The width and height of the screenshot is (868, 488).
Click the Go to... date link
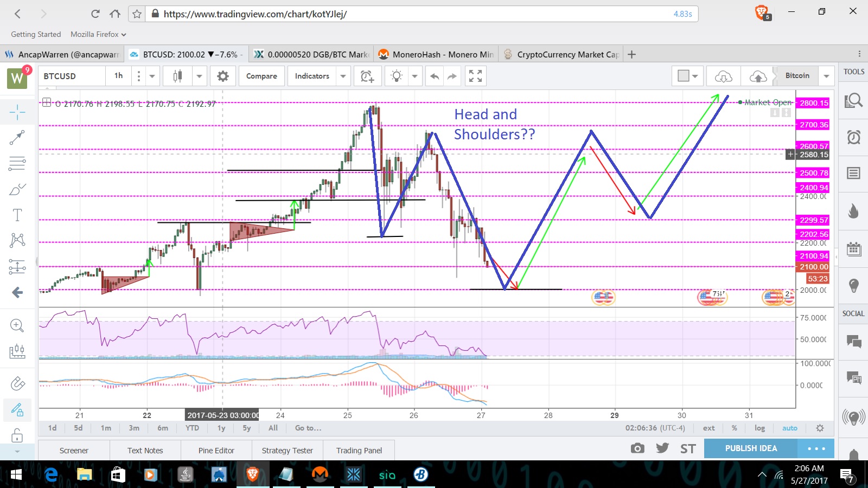tap(308, 428)
